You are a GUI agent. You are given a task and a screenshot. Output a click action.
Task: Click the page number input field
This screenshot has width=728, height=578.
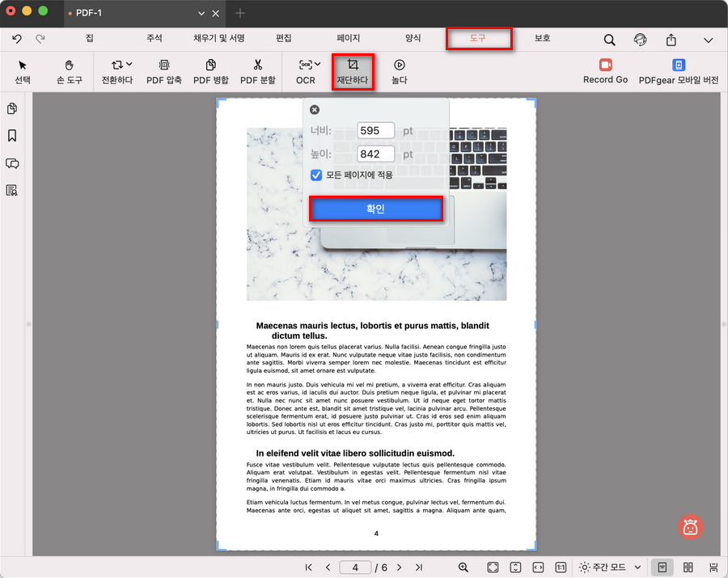coord(354,567)
